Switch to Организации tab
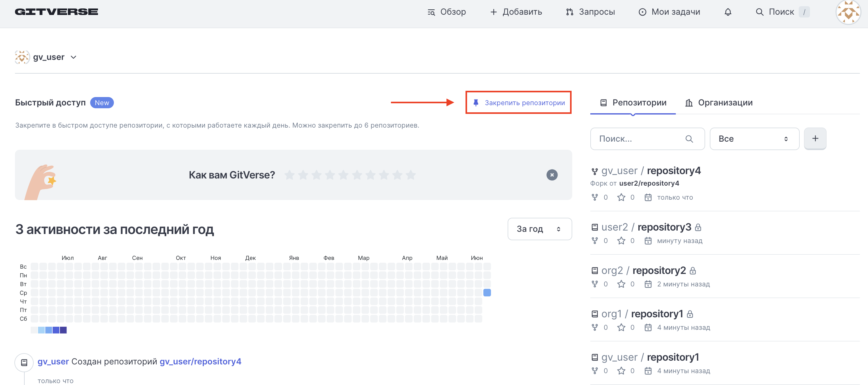Image resolution: width=868 pixels, height=385 pixels. tap(719, 103)
